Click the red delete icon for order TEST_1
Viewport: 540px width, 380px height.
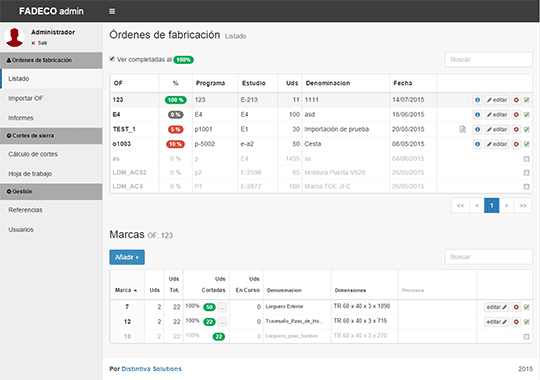tap(516, 130)
